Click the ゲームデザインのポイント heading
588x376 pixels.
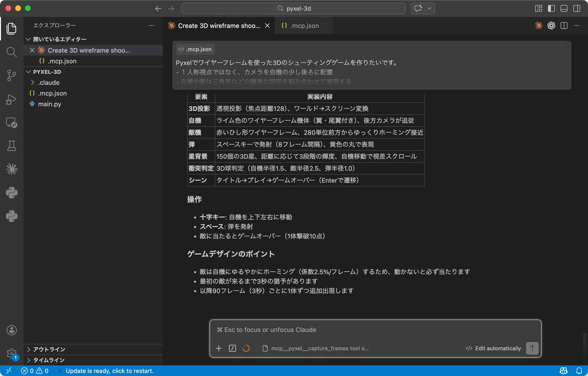pos(231,254)
